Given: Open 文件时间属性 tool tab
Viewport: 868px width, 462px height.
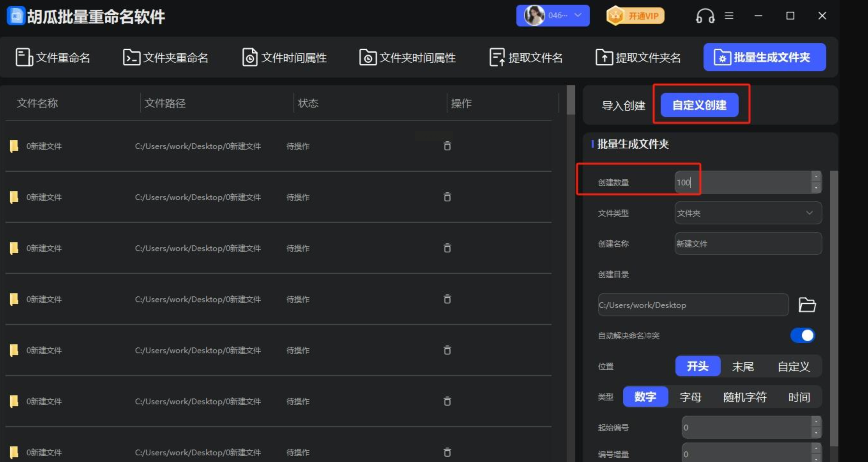Looking at the screenshot, I should click(285, 57).
